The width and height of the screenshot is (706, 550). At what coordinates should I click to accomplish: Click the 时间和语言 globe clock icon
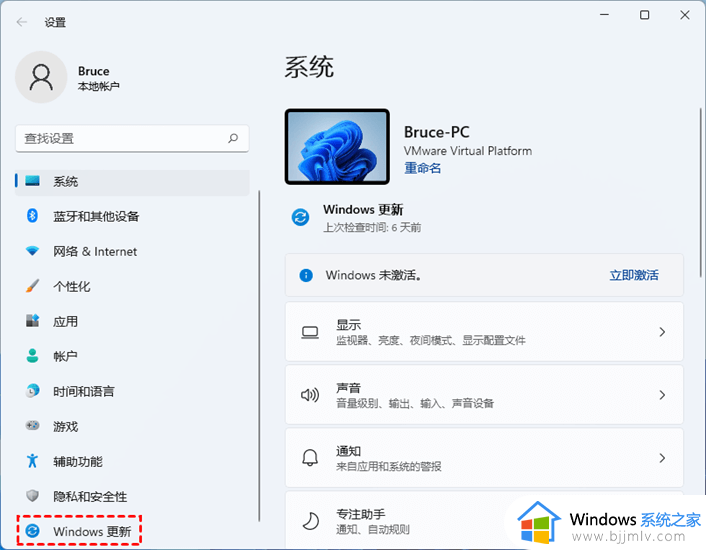tap(32, 391)
